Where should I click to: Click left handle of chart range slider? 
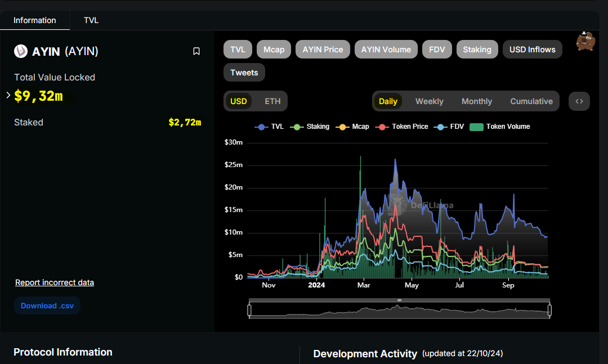click(x=249, y=310)
